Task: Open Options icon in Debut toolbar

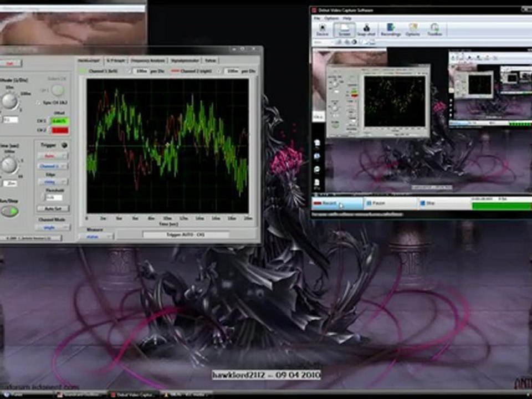Action: 412,30
